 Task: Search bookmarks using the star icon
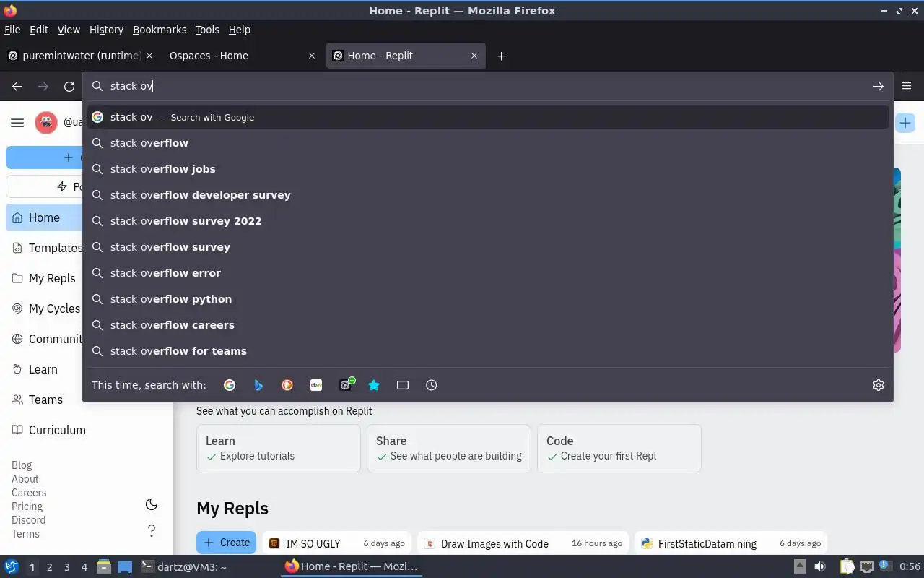click(374, 385)
